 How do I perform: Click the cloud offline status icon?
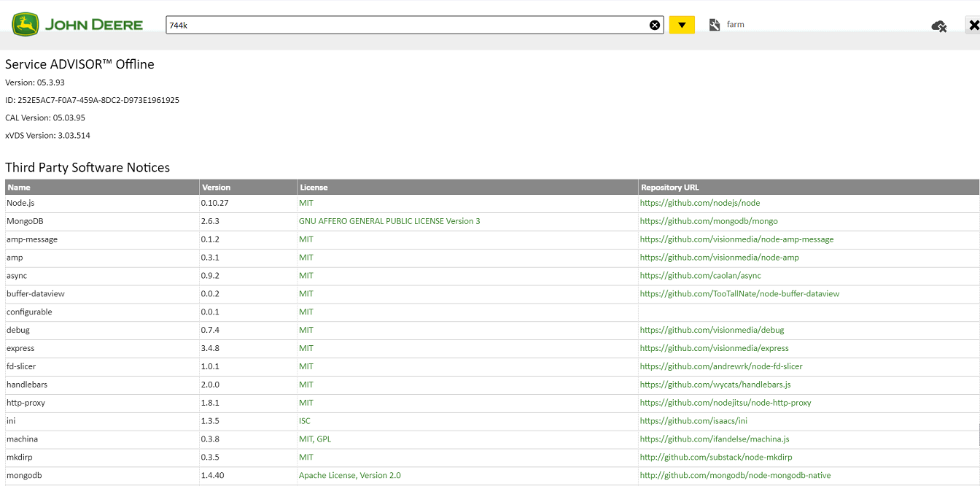click(939, 26)
